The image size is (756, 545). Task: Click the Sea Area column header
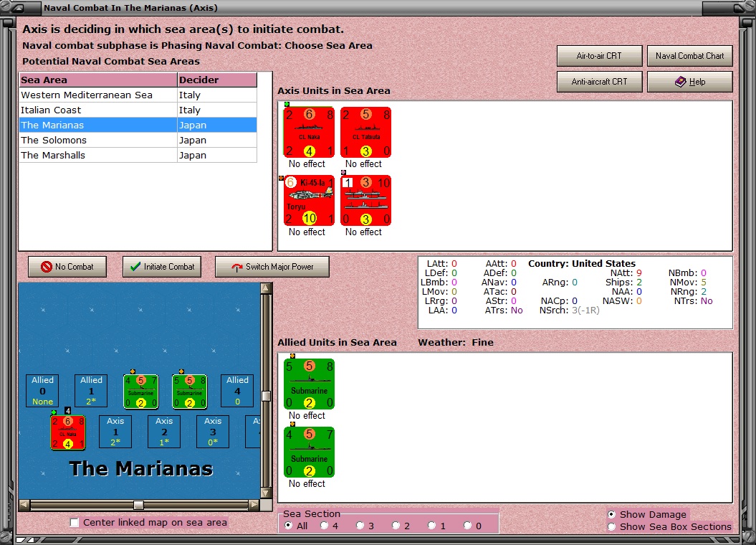(98, 80)
